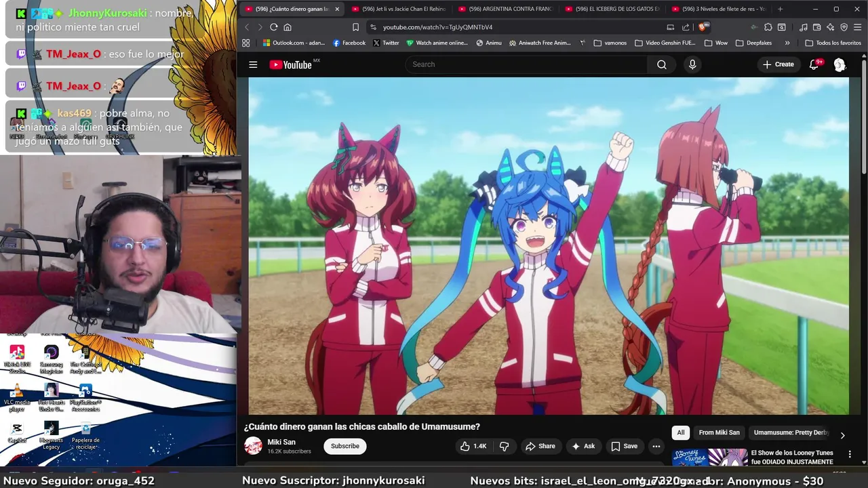868x488 pixels.
Task: Open the Twitter bookmark
Action: (x=386, y=43)
